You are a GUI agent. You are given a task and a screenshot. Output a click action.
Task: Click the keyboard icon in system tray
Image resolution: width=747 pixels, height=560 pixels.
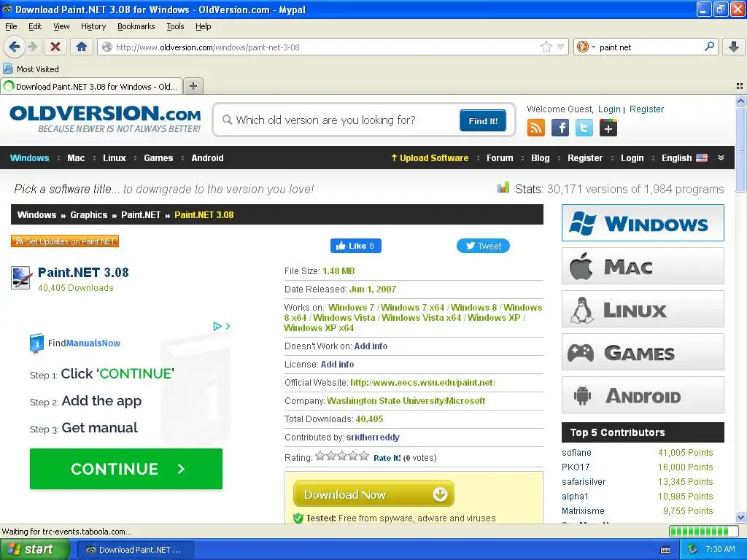665,550
